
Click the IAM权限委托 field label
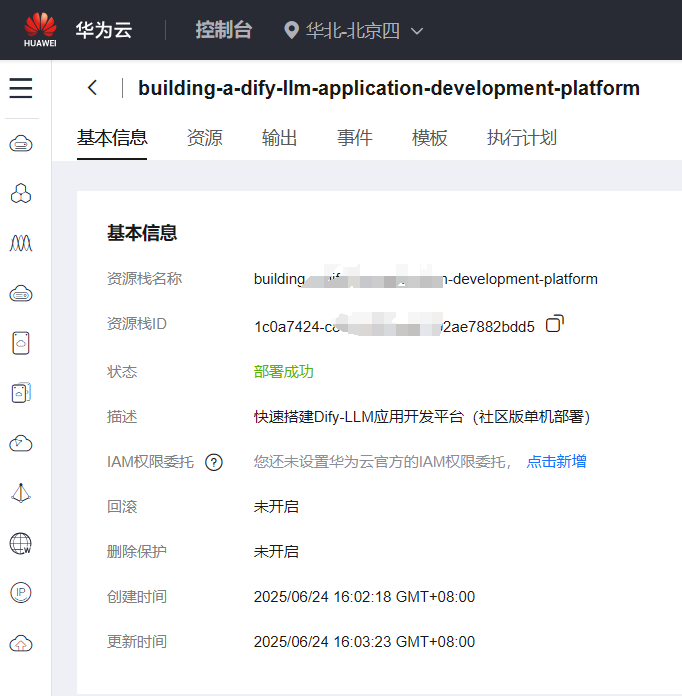pos(151,462)
